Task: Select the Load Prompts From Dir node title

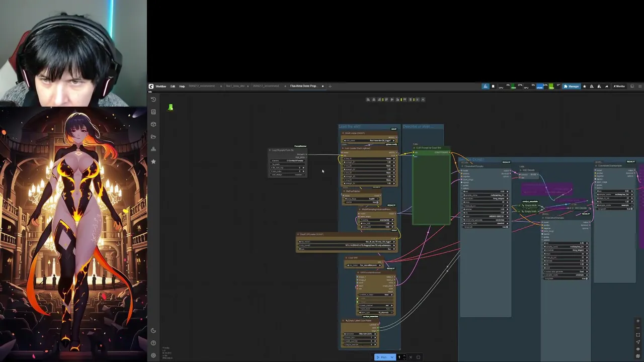Action: coord(282,150)
